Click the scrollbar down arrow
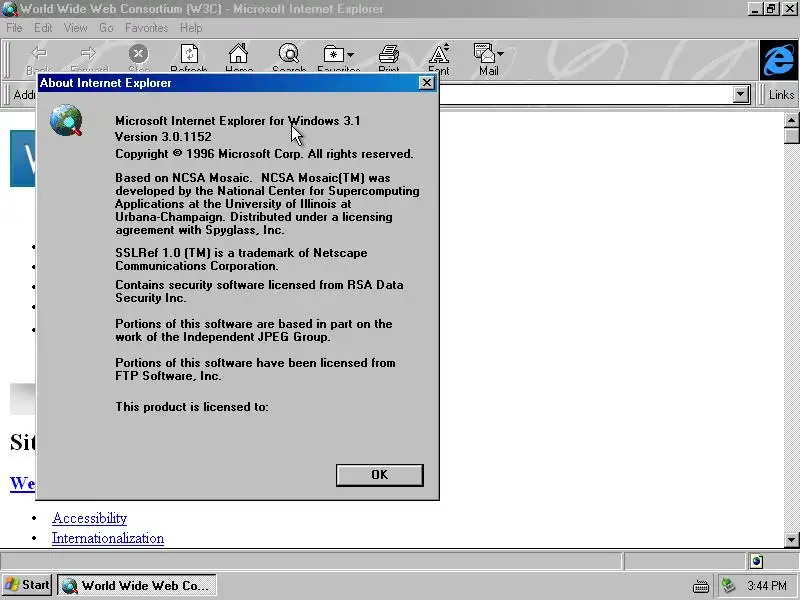Screen dimensions: 800x600 click(791, 540)
